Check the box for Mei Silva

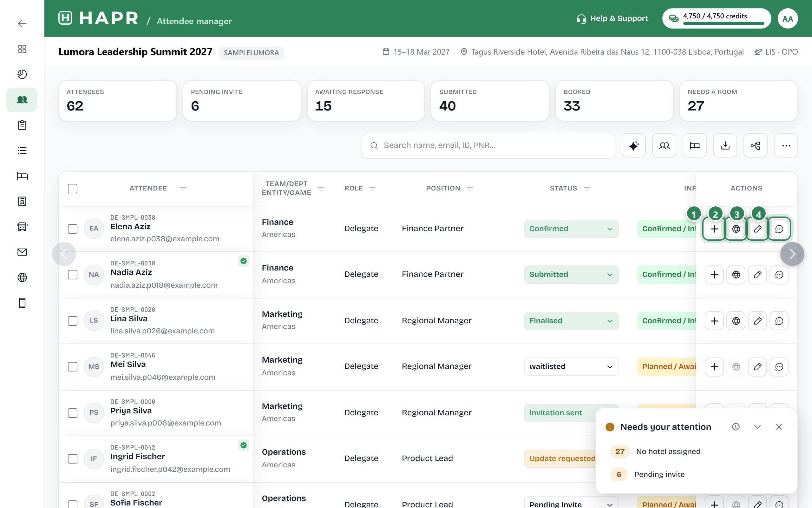click(72, 366)
